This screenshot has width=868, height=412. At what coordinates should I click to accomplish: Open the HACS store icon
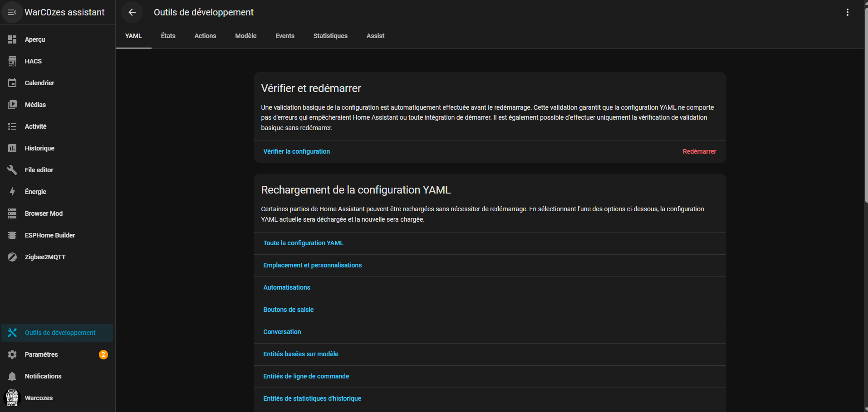[12, 61]
